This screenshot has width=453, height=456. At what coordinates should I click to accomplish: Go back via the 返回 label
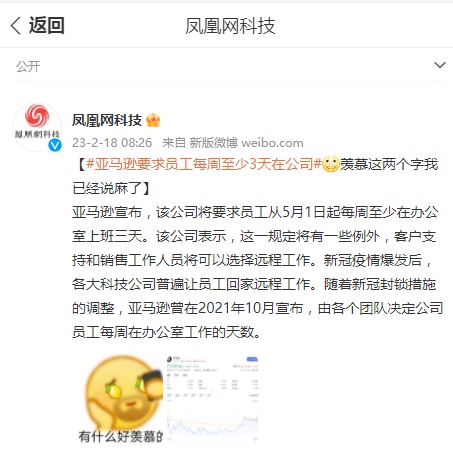pos(47,25)
